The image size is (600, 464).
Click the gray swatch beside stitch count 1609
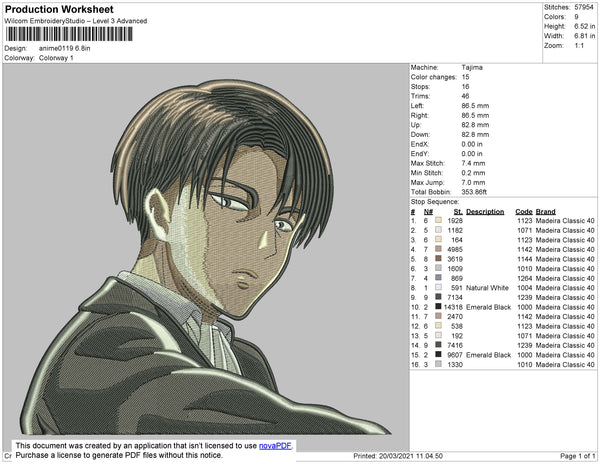pos(438,268)
